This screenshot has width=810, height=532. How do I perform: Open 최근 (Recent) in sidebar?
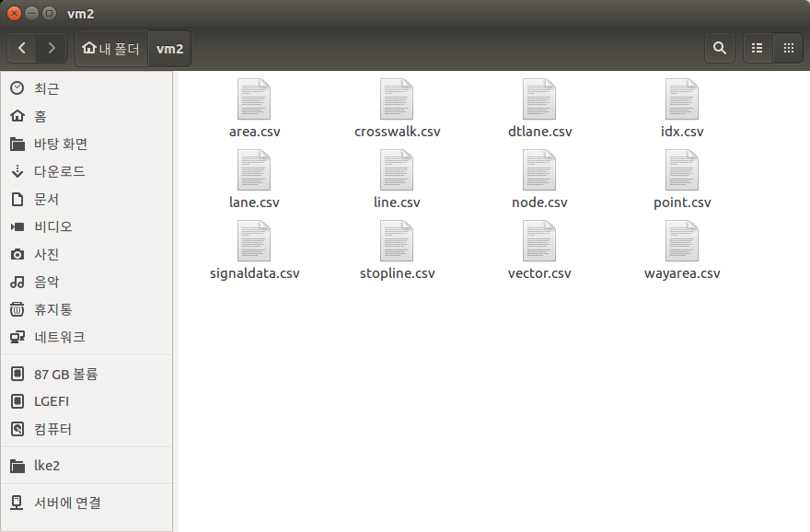pyautogui.click(x=87, y=88)
